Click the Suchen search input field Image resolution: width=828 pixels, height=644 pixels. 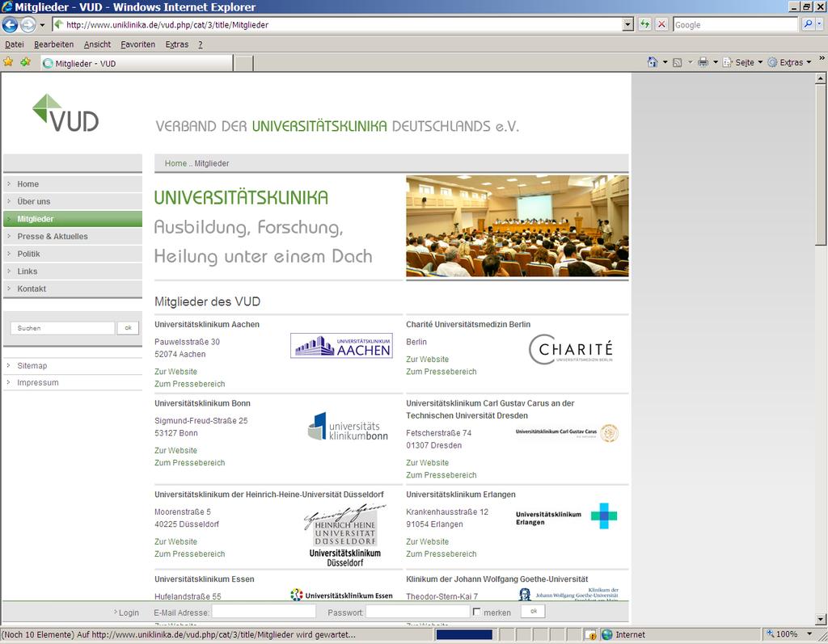[62, 328]
